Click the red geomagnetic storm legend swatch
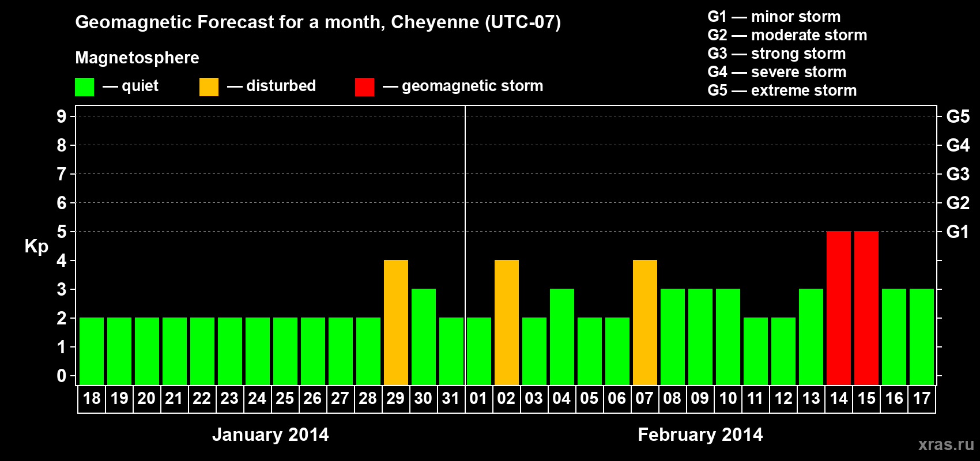980x461 pixels. (x=364, y=87)
